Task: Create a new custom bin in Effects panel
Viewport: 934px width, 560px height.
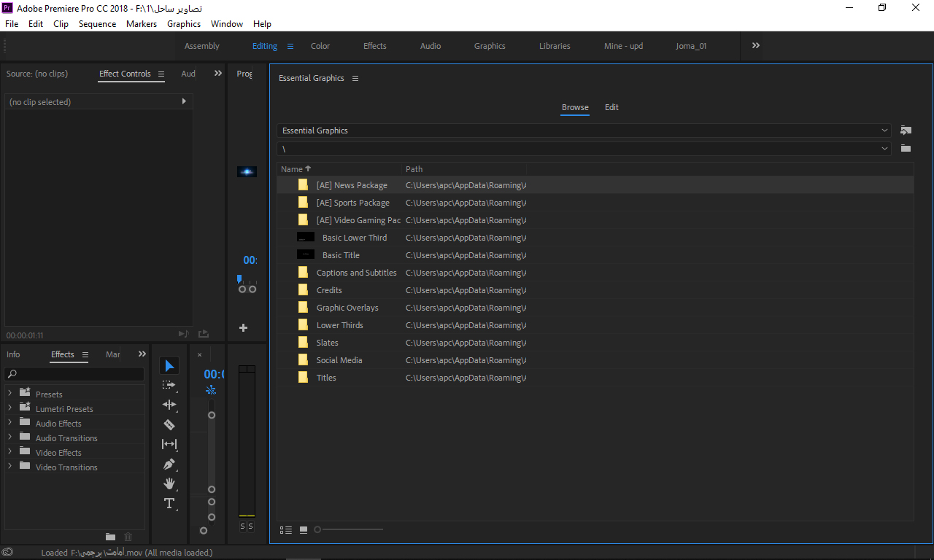Action: pos(111,537)
